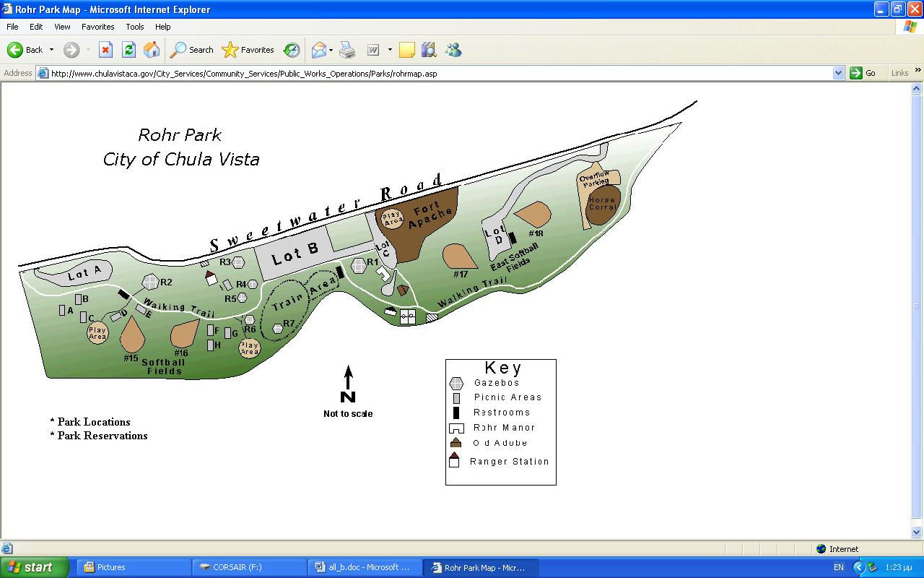Click the Forward arrow button
924x578 pixels.
(71, 50)
